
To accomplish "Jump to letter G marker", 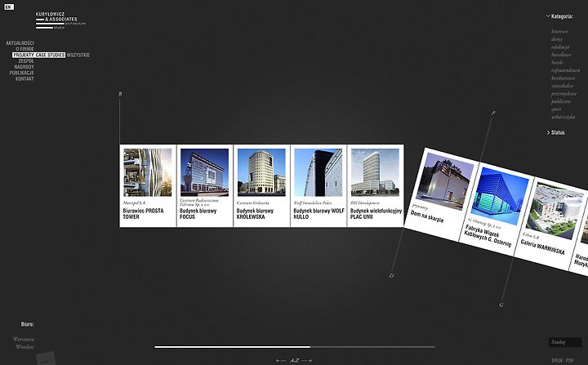I will tap(501, 305).
